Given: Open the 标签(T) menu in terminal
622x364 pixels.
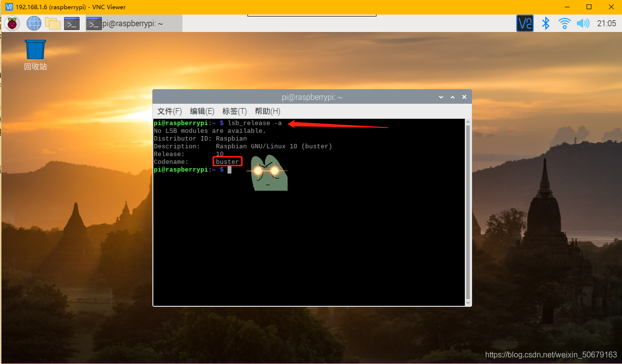Looking at the screenshot, I should [x=235, y=111].
